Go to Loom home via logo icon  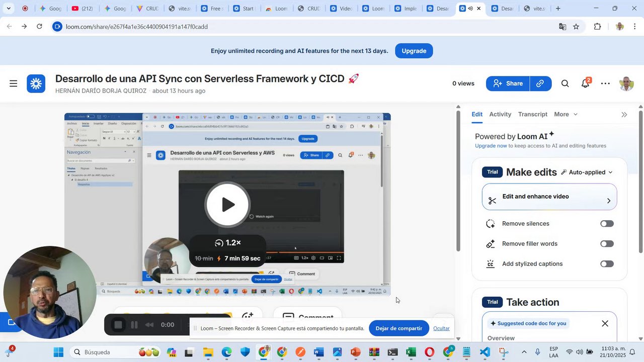coord(36,83)
